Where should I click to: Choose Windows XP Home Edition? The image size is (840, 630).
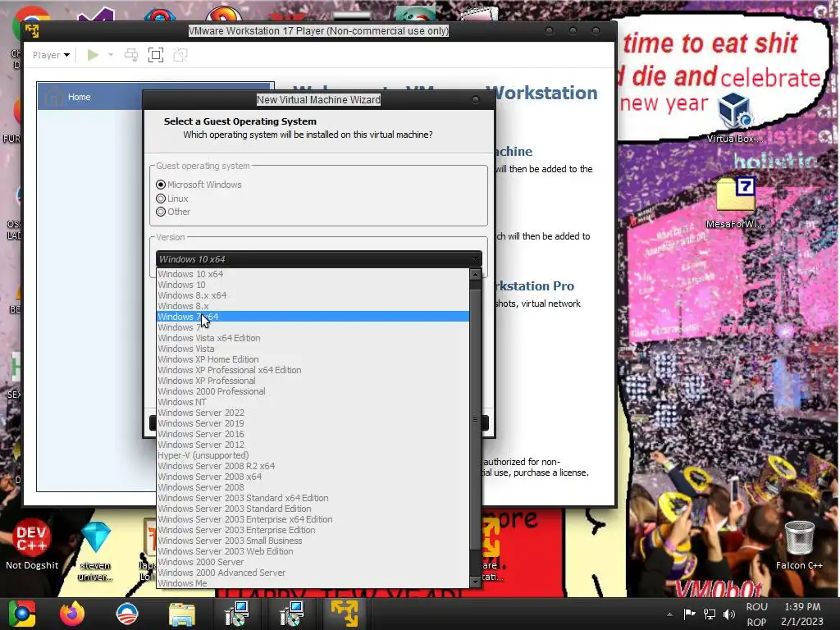tap(313, 359)
